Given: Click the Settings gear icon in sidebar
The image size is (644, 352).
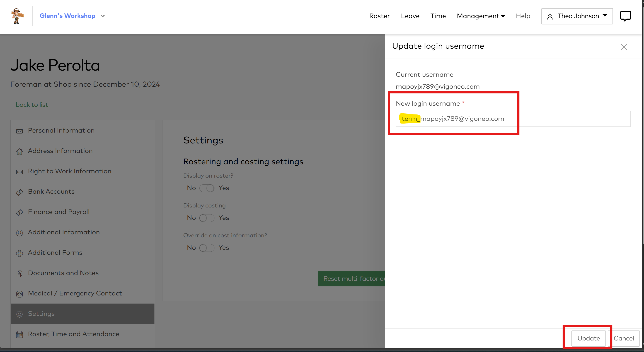Looking at the screenshot, I should pyautogui.click(x=19, y=314).
